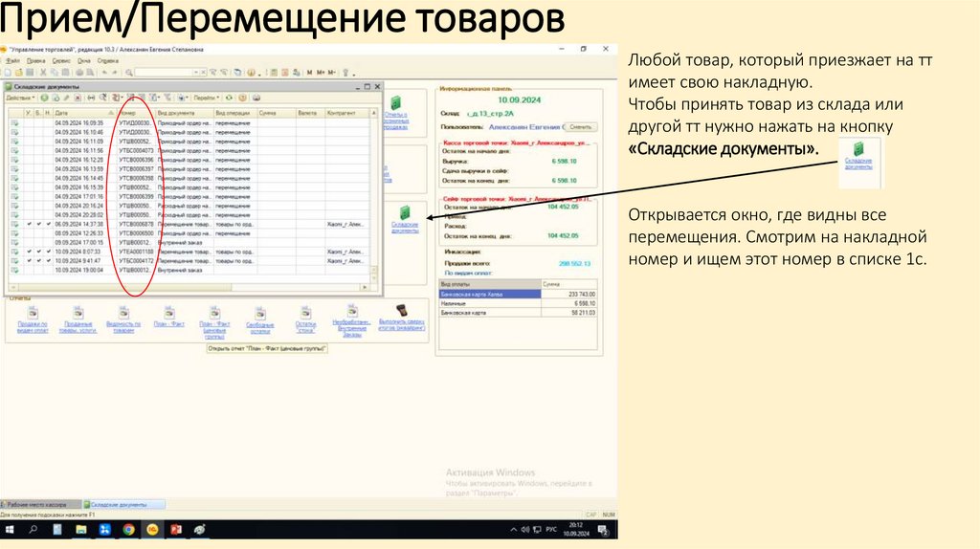This screenshot has width=980, height=549.
Task: Click the volume speaker icon in the system tray
Action: point(525,530)
